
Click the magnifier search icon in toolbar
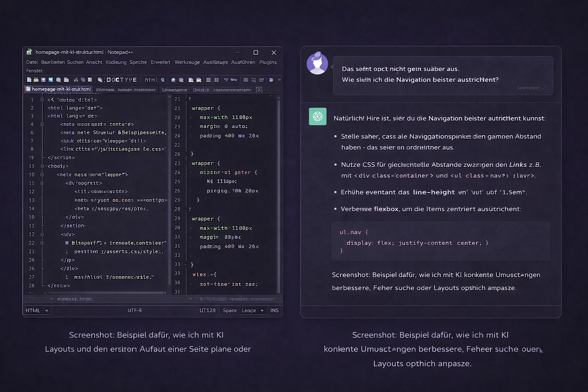tap(173, 80)
